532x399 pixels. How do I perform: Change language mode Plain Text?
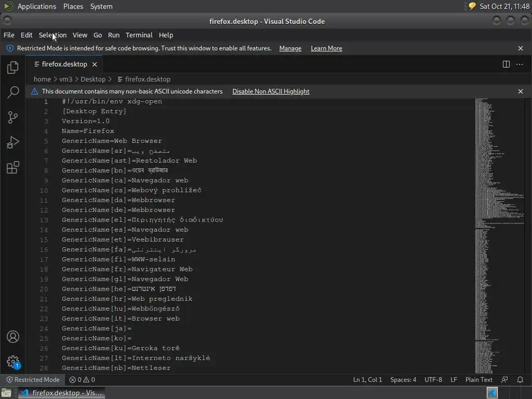point(478,380)
